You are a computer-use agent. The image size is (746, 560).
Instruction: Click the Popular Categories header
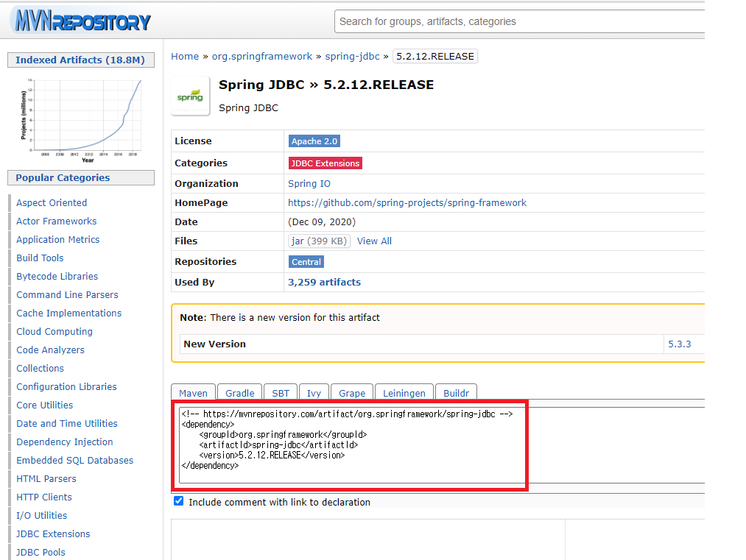click(81, 177)
